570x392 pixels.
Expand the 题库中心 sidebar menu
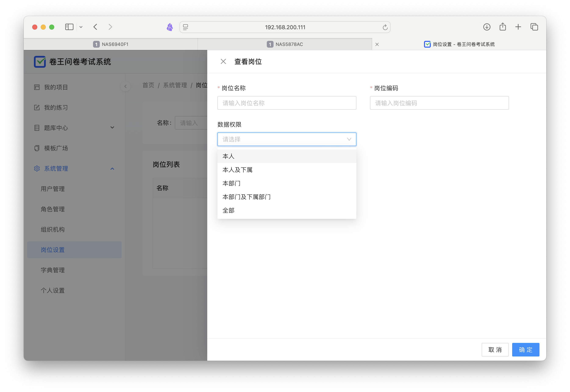pos(74,128)
